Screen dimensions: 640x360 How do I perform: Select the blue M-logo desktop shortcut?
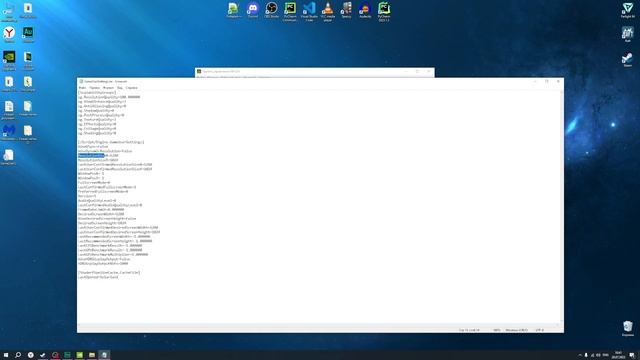(9, 133)
